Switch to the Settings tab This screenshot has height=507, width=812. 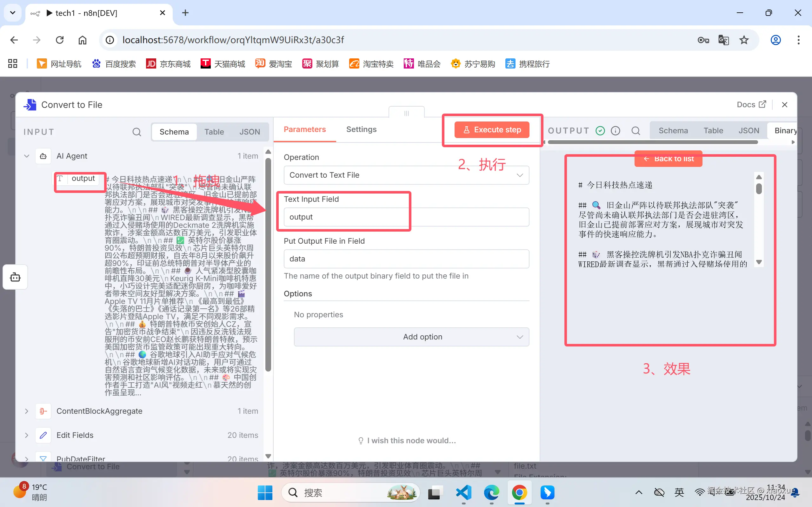click(361, 129)
